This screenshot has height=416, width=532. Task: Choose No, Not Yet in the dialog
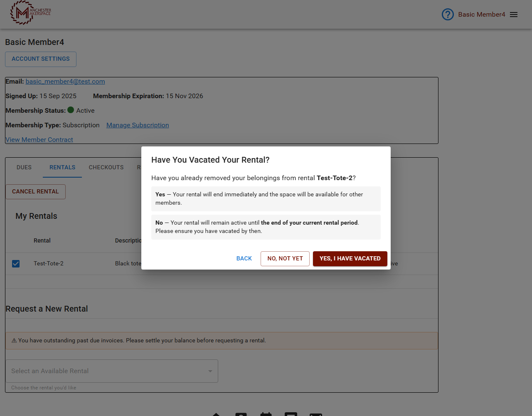[x=285, y=259]
